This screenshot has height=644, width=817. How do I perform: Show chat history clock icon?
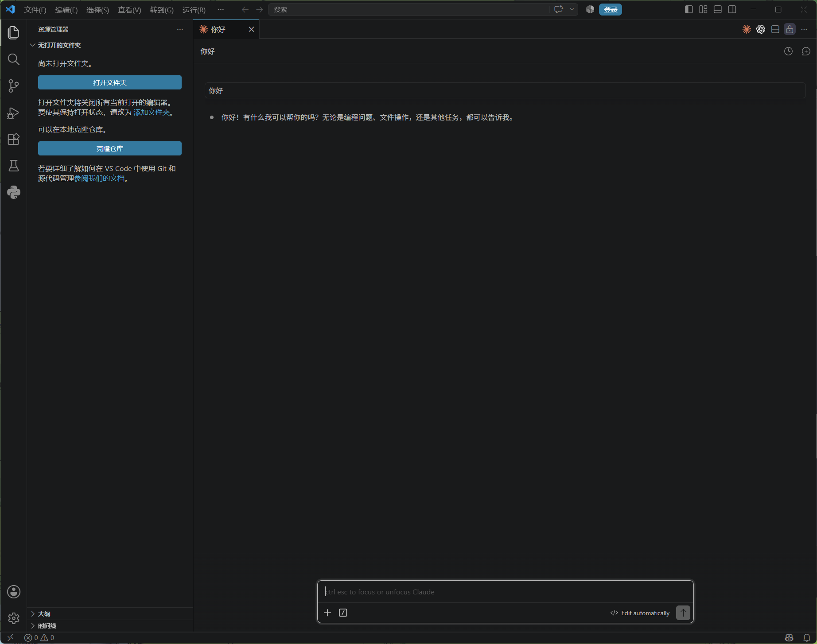(x=788, y=51)
